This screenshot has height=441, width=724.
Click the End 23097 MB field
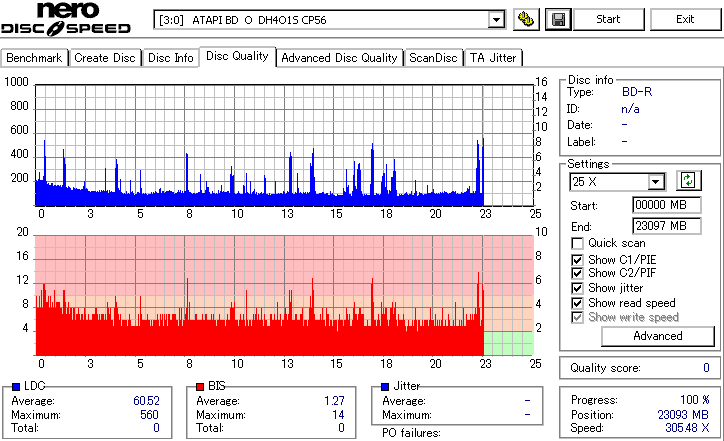pos(666,226)
